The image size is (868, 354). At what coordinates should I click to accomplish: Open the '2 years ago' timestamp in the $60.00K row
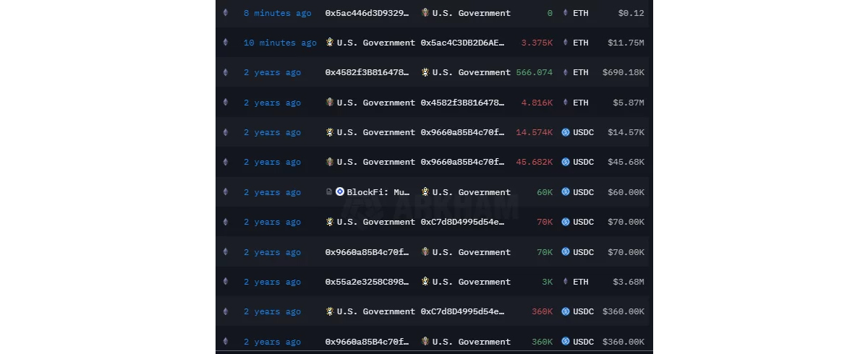click(x=272, y=192)
